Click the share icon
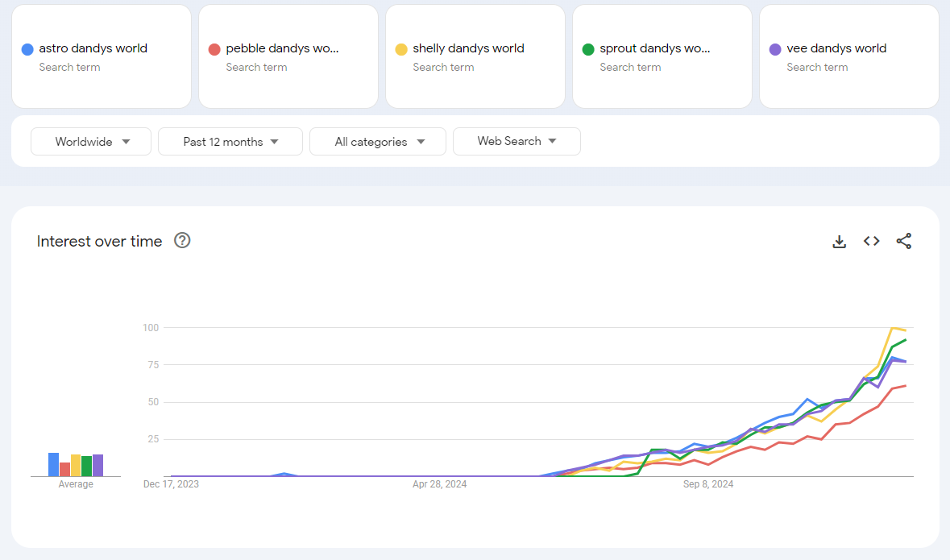 tap(903, 241)
